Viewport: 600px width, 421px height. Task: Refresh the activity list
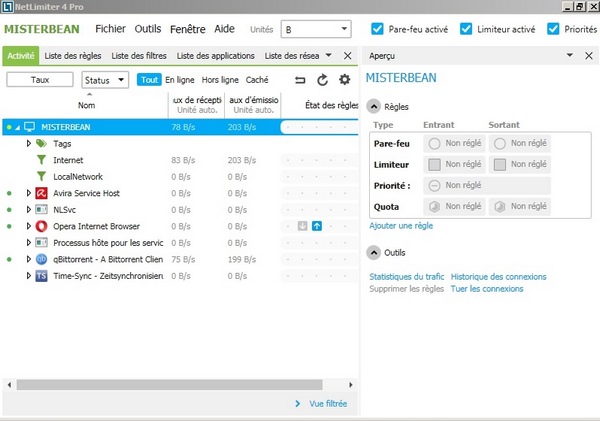tap(322, 80)
